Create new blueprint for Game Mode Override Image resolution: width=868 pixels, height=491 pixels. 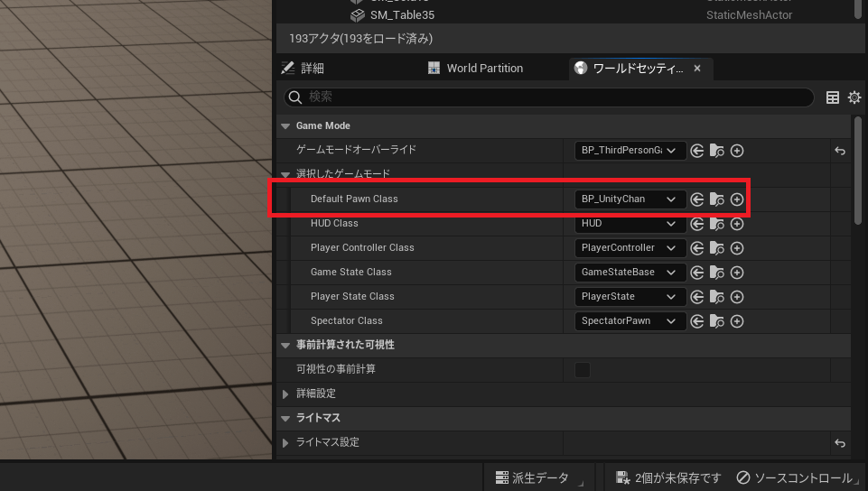737,151
